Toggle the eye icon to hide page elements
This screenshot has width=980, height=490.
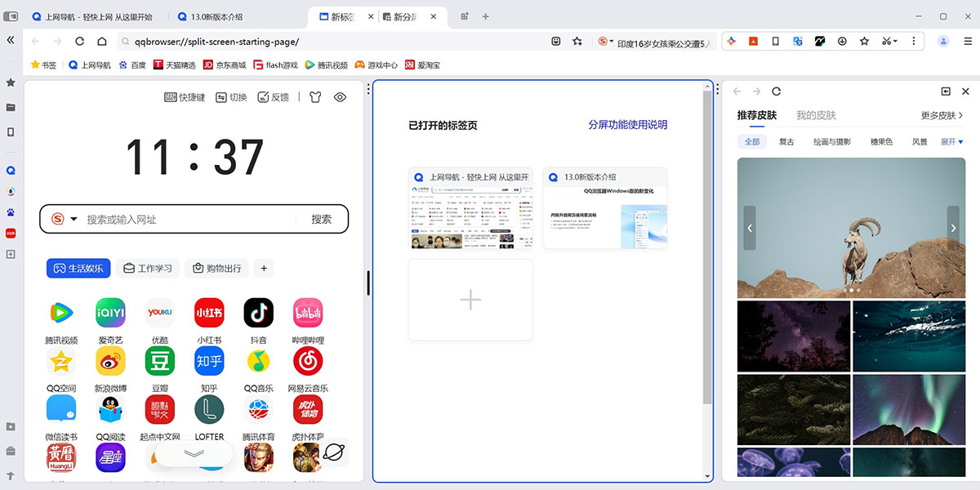(x=340, y=97)
